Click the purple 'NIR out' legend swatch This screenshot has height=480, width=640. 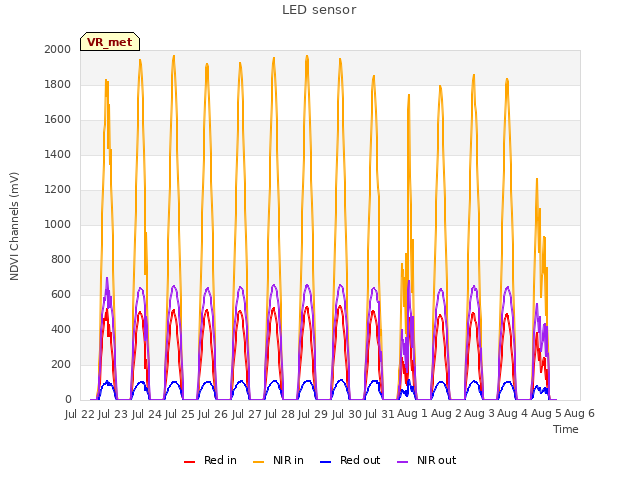[x=402, y=462]
